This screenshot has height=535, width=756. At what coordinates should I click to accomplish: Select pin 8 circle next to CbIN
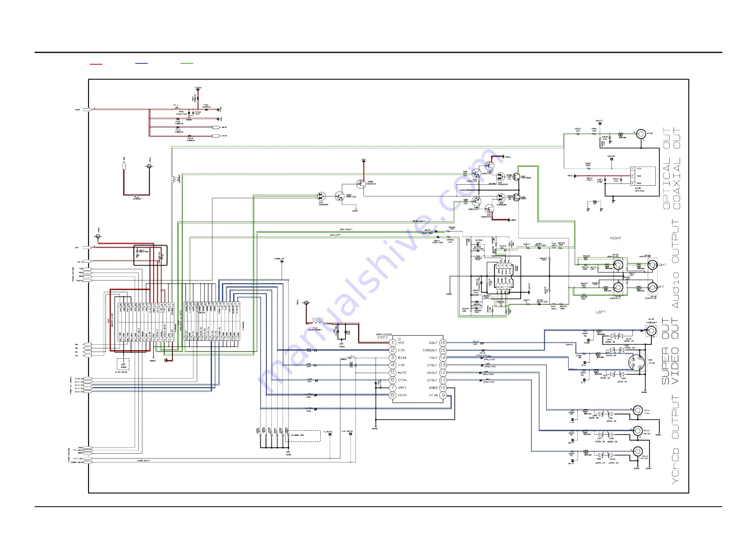(x=393, y=395)
